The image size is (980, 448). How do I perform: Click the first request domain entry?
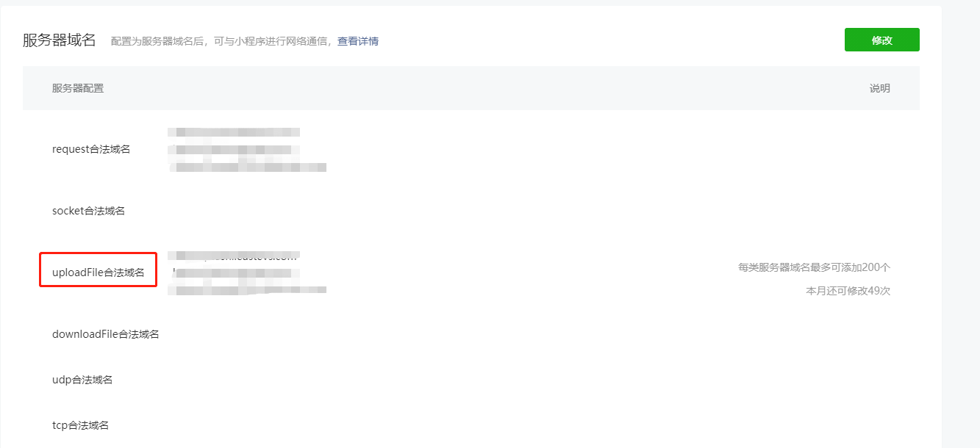(234, 131)
